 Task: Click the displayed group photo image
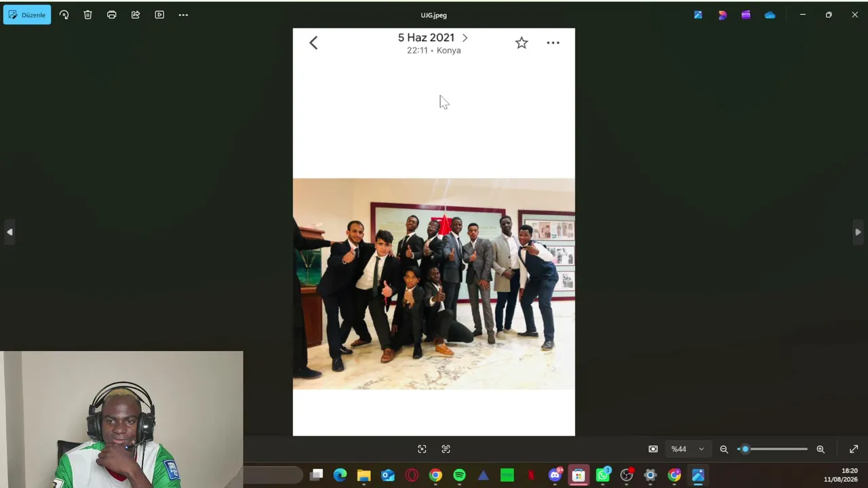click(434, 283)
